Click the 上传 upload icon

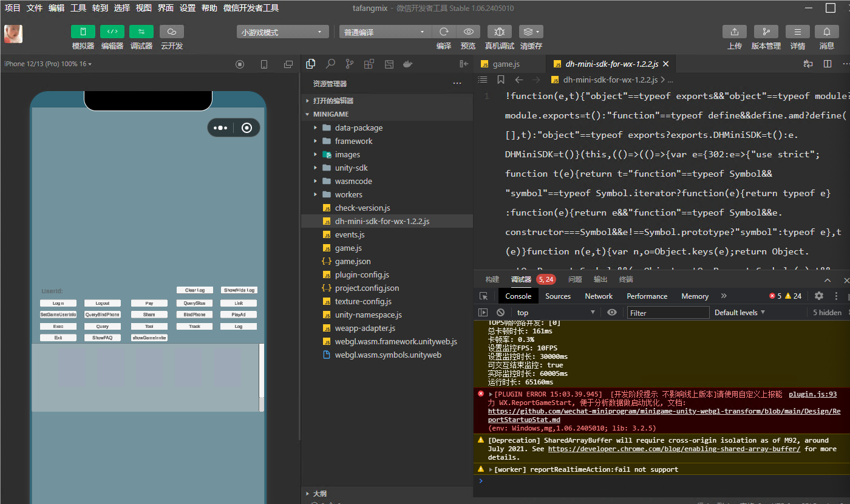pyautogui.click(x=735, y=32)
